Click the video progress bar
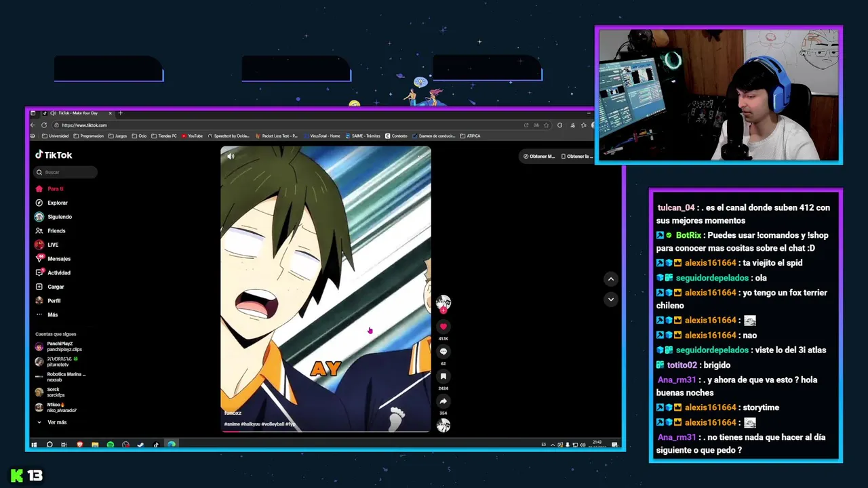The image size is (868, 488). [x=325, y=432]
